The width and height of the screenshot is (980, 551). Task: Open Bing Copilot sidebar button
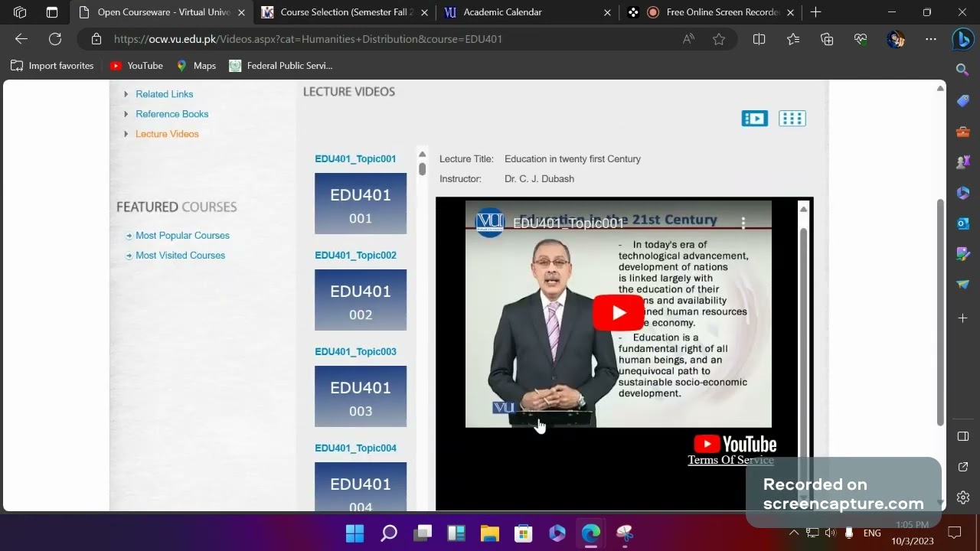click(963, 39)
